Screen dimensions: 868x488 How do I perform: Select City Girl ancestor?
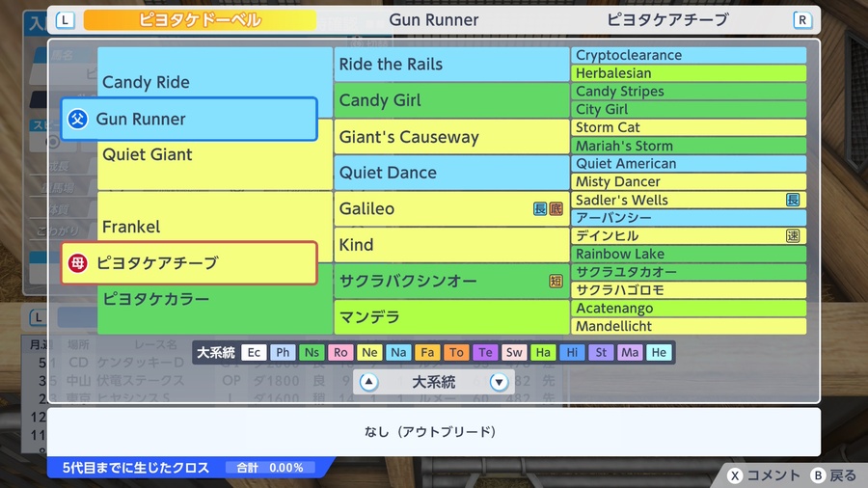pos(689,110)
